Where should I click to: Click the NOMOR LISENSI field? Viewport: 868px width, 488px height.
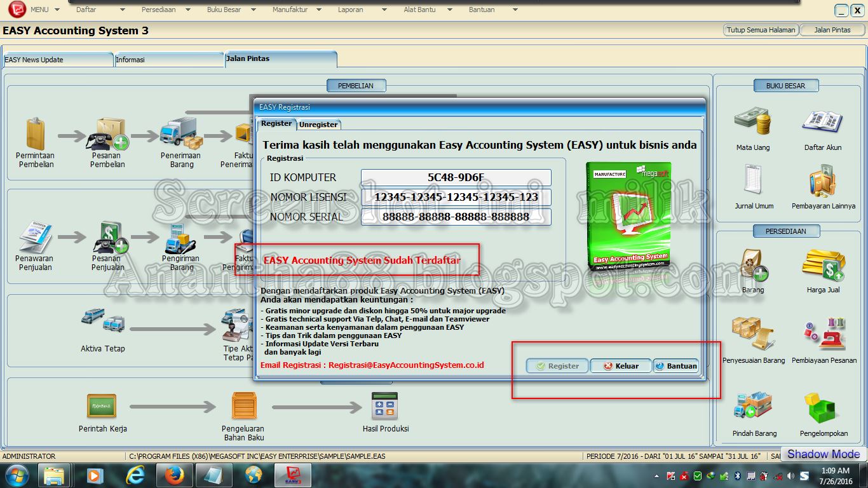click(x=456, y=198)
